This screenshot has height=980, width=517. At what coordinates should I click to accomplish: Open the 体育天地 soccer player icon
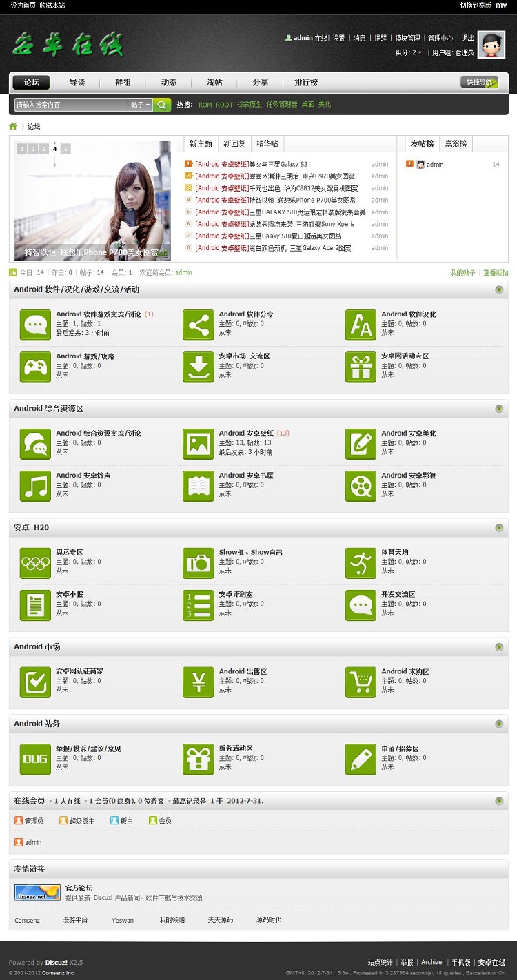tap(361, 563)
